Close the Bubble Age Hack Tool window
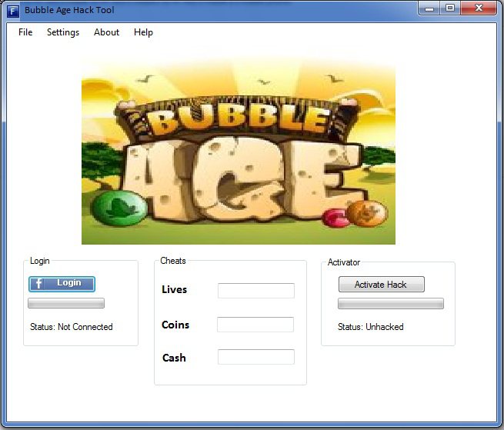Screen dimensions: 504x430 pos(479,8)
